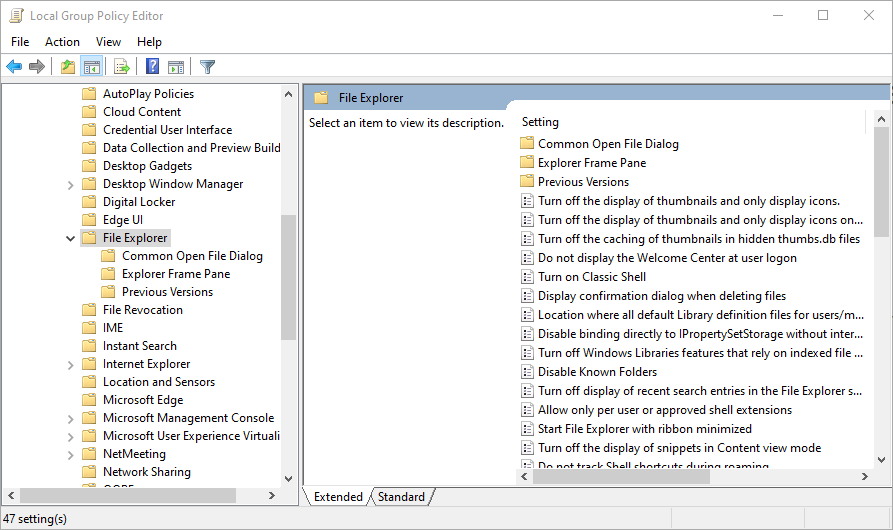Screen dimensions: 893x530
Task: Click settings list horizontal scroll right arrow
Action: pyautogui.click(x=865, y=476)
